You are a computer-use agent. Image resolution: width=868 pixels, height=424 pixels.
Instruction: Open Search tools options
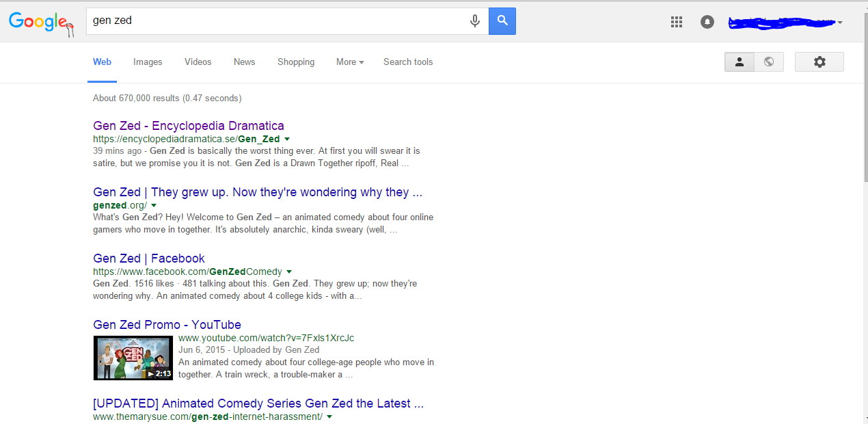tap(408, 62)
